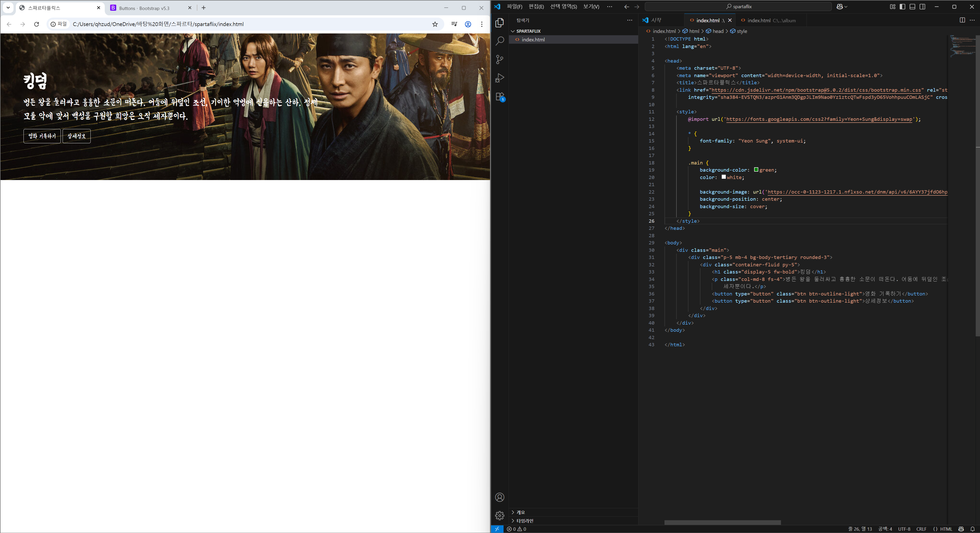Bookmark this page with the star icon
Screen dimensions: 980x533
tap(435, 24)
